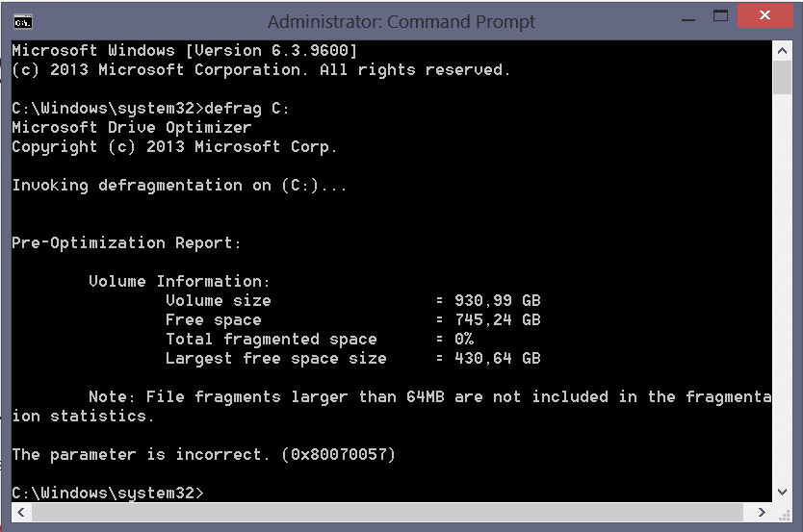The width and height of the screenshot is (803, 532).
Task: Click the 'Note: File fragments larger than 64MB' line
Action: tap(429, 397)
